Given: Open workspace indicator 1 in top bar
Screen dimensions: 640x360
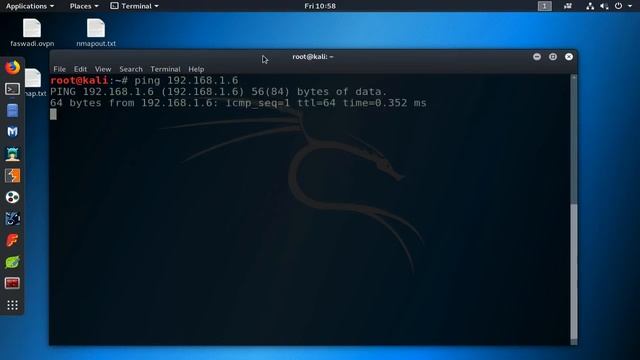Looking at the screenshot, I should click(x=544, y=6).
